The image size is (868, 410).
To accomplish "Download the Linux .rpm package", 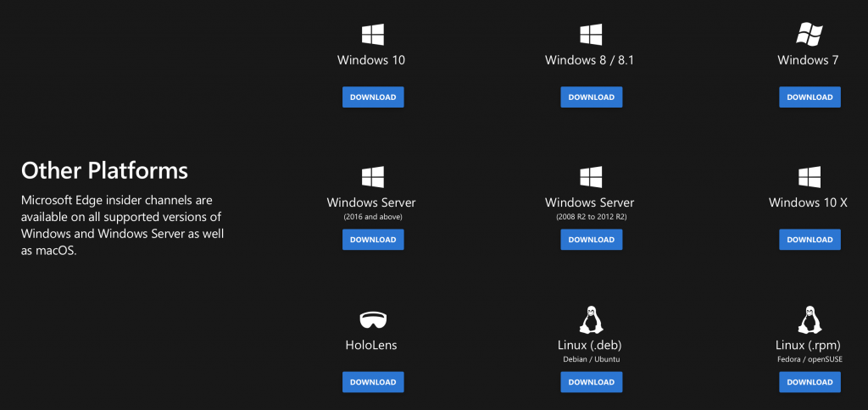I will click(x=810, y=382).
